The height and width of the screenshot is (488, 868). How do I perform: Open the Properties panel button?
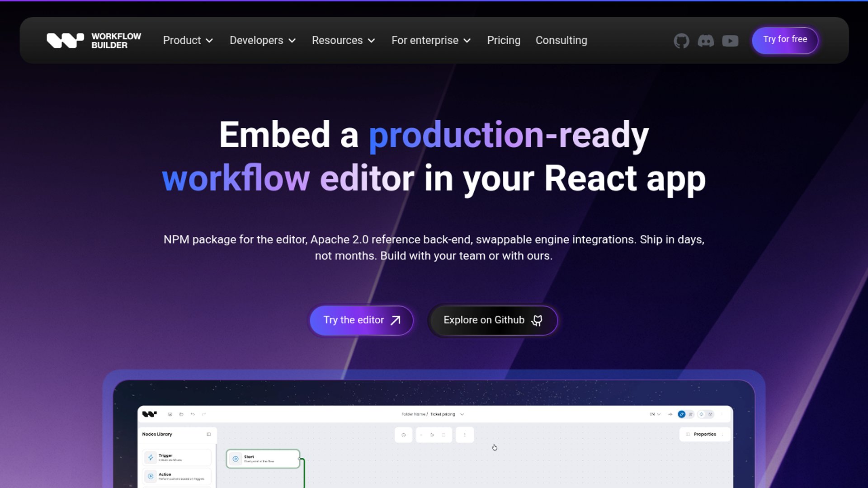pyautogui.click(x=704, y=434)
